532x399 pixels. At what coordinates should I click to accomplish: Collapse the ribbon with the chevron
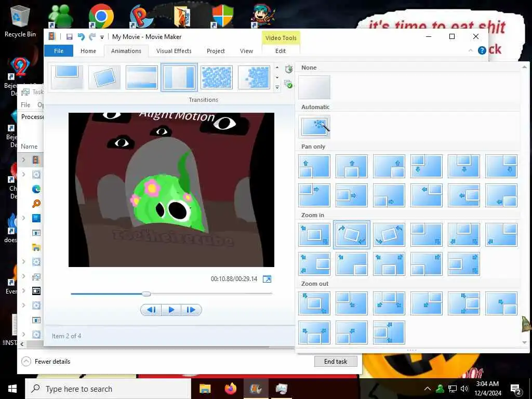pyautogui.click(x=470, y=50)
